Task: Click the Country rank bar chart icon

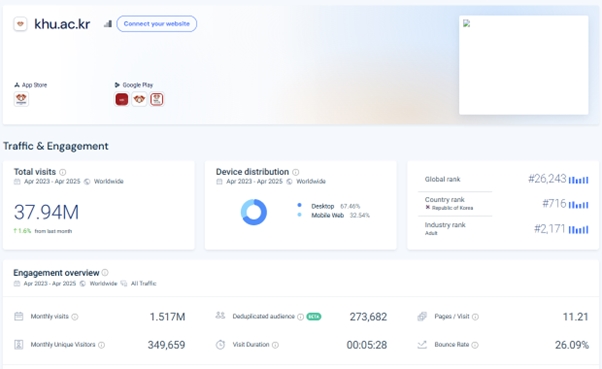Action: (579, 205)
